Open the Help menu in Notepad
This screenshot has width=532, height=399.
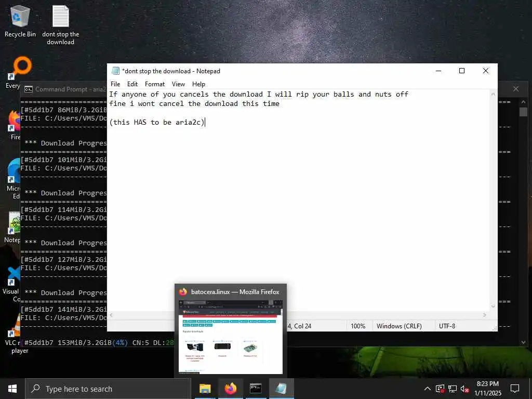pyautogui.click(x=198, y=84)
